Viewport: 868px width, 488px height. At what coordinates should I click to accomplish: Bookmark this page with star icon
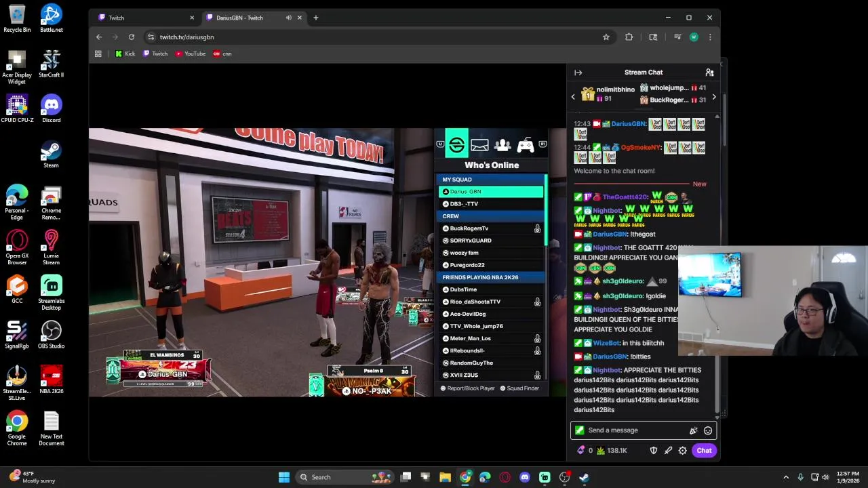pos(606,37)
